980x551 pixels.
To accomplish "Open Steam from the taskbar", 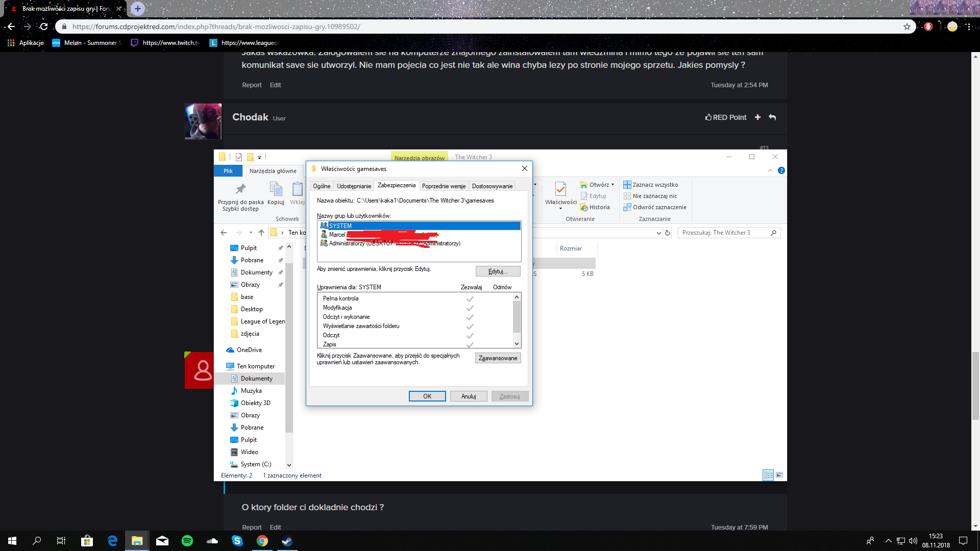I will pyautogui.click(x=287, y=541).
